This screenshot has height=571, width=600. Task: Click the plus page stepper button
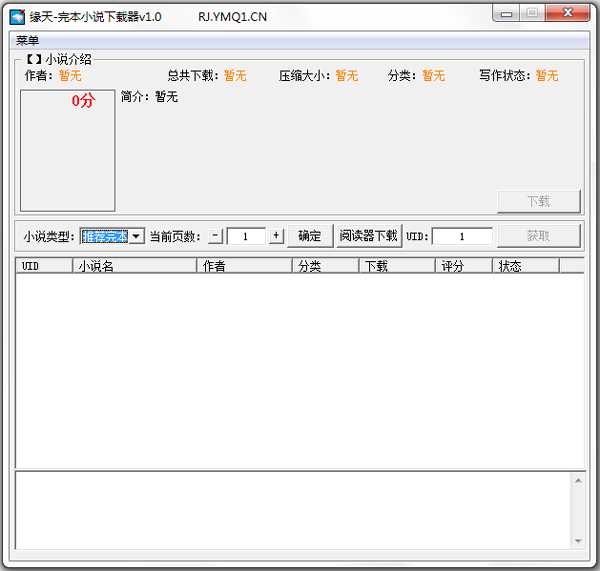pos(276,236)
